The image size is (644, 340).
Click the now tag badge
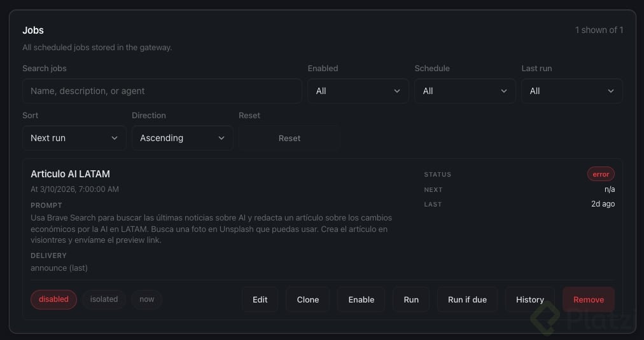(146, 299)
